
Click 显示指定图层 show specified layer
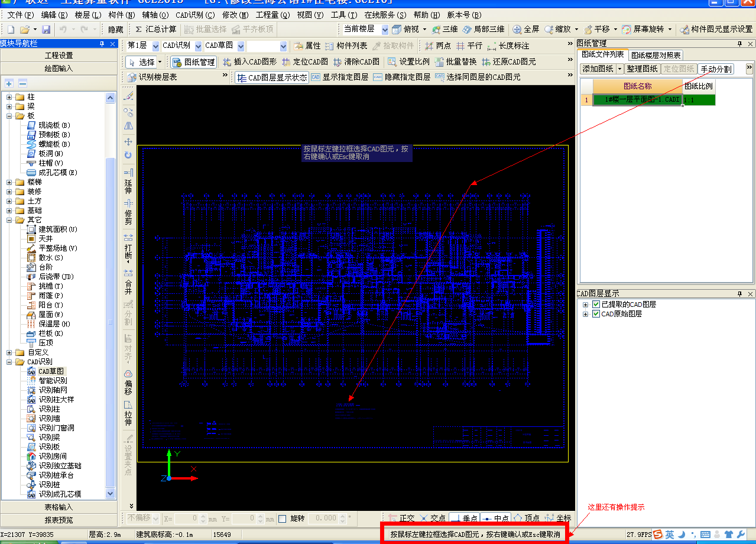tap(339, 77)
